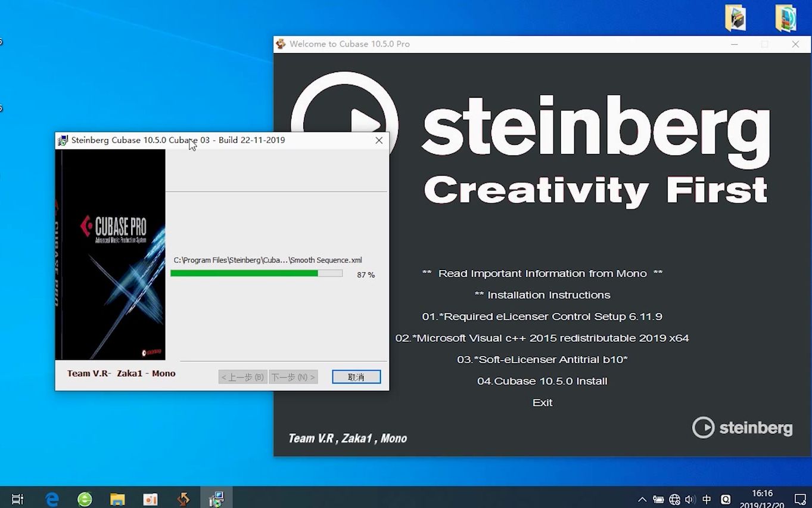Open the camera recorder app on taskbar

pos(150,499)
